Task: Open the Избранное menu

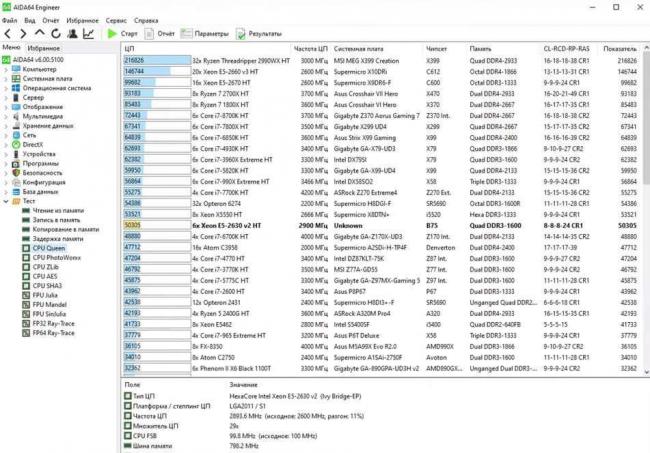Action: tap(82, 20)
